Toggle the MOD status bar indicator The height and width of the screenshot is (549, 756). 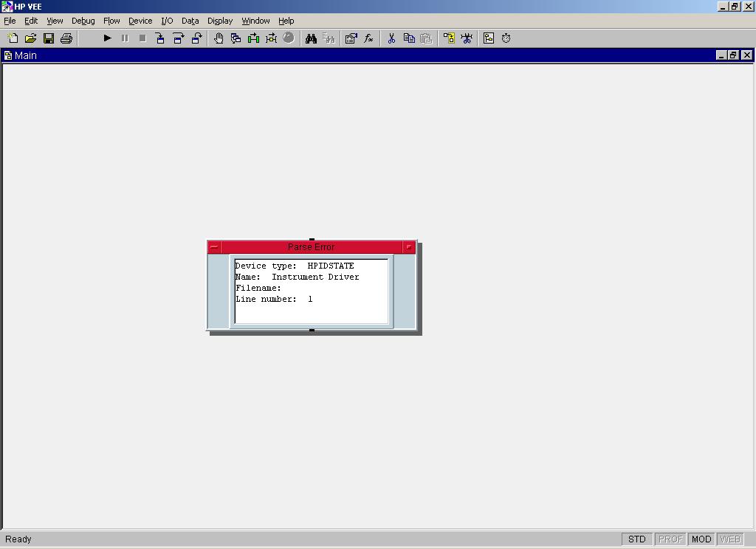701,539
